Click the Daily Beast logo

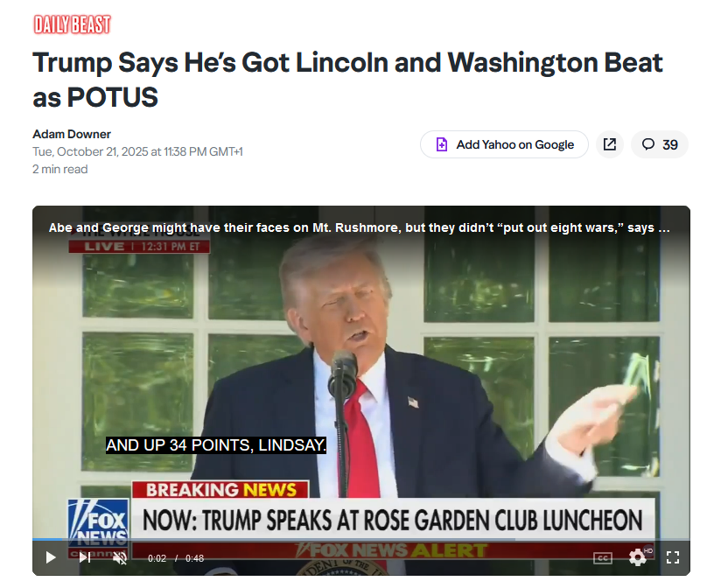(x=73, y=24)
